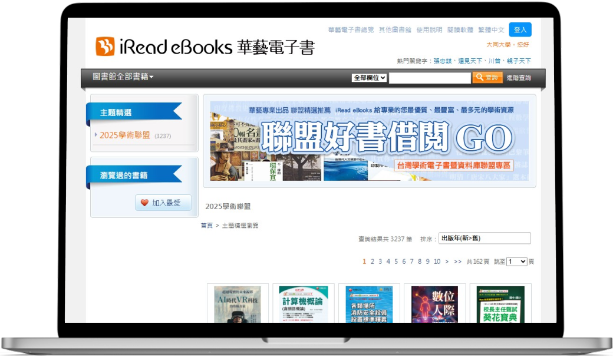The width and height of the screenshot is (613, 364).
Task: Open the 使用說明 help link
Action: pyautogui.click(x=429, y=29)
